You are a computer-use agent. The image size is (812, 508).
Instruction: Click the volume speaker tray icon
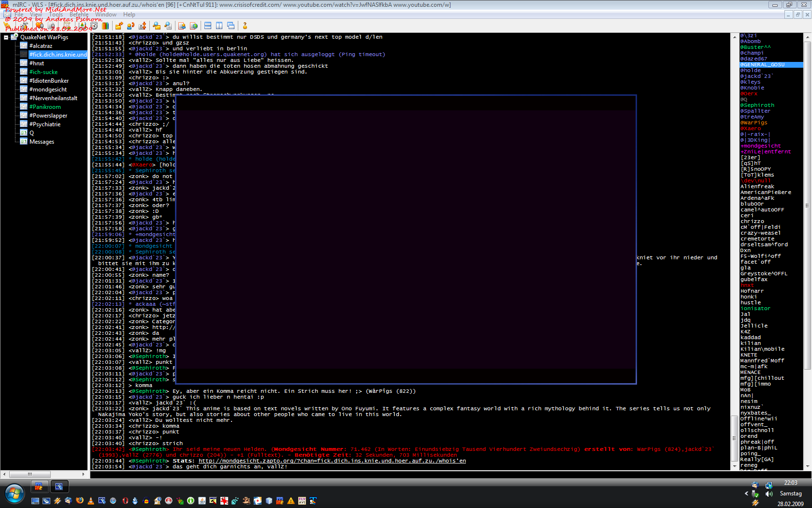pos(769,494)
